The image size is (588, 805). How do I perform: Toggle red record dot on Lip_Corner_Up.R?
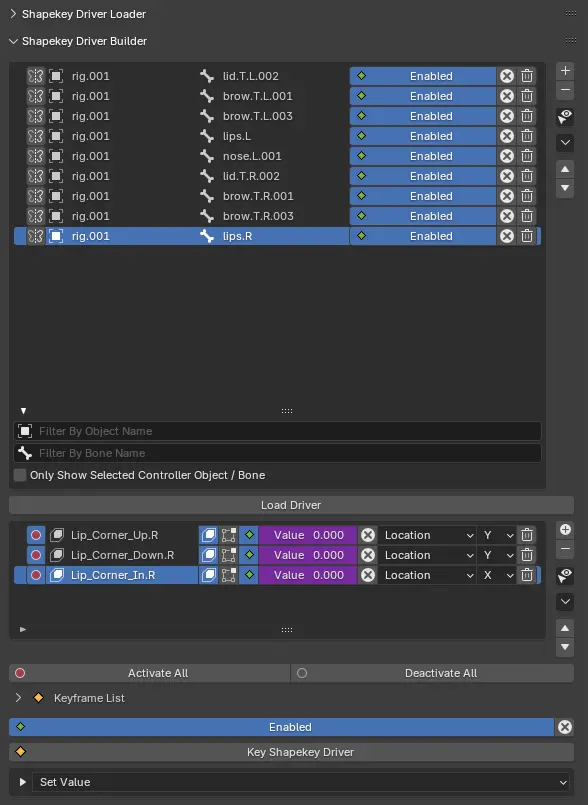point(36,535)
